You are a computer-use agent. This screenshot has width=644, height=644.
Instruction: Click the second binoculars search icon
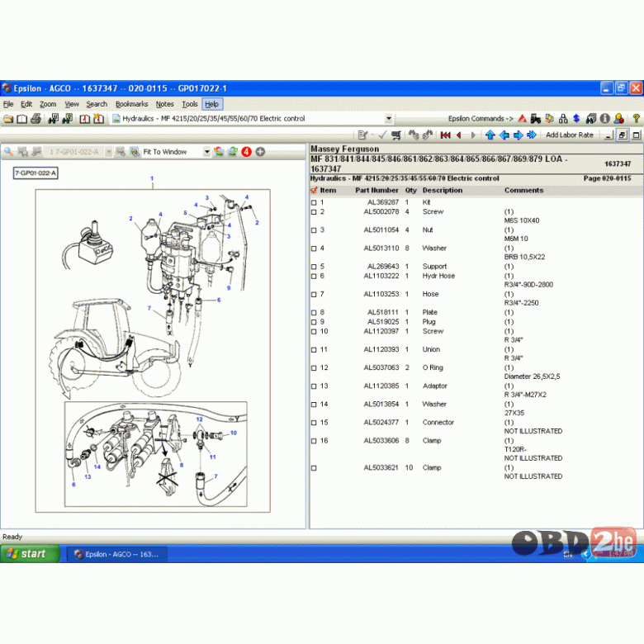point(67,119)
